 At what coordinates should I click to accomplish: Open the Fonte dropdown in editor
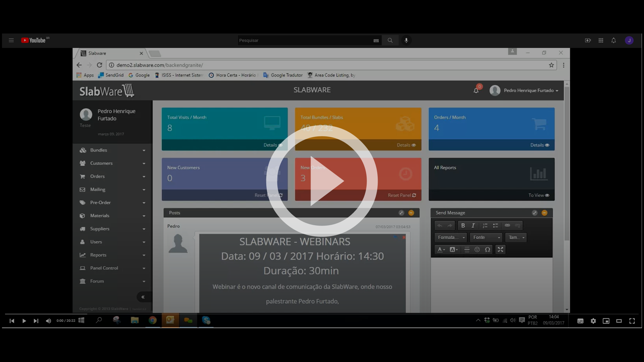486,238
